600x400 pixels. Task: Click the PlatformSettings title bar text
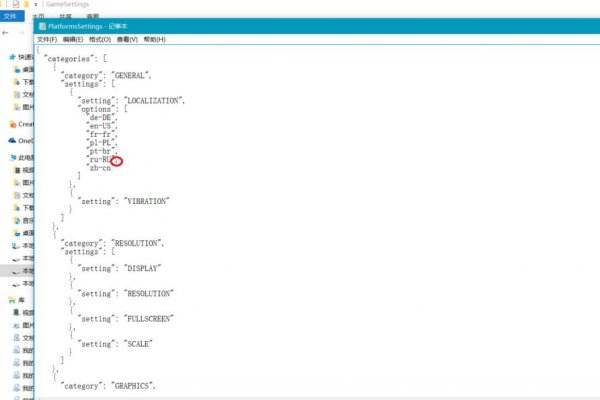(88, 26)
